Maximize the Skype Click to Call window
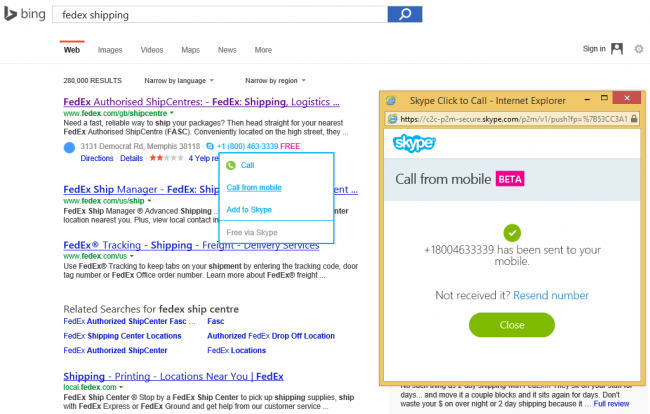This screenshot has width=650, height=414. click(x=604, y=98)
